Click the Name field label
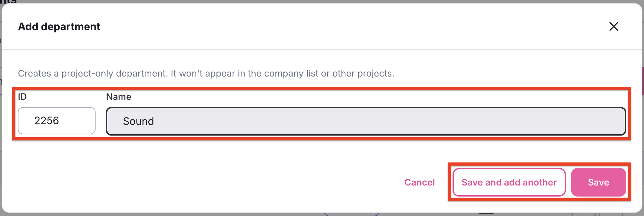This screenshot has height=216, width=644. [x=119, y=97]
